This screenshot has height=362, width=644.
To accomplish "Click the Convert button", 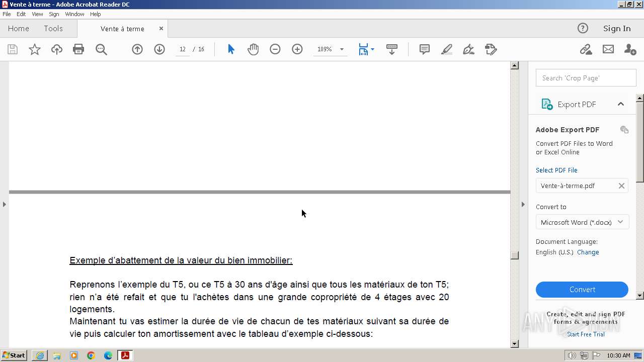I will [x=582, y=290].
